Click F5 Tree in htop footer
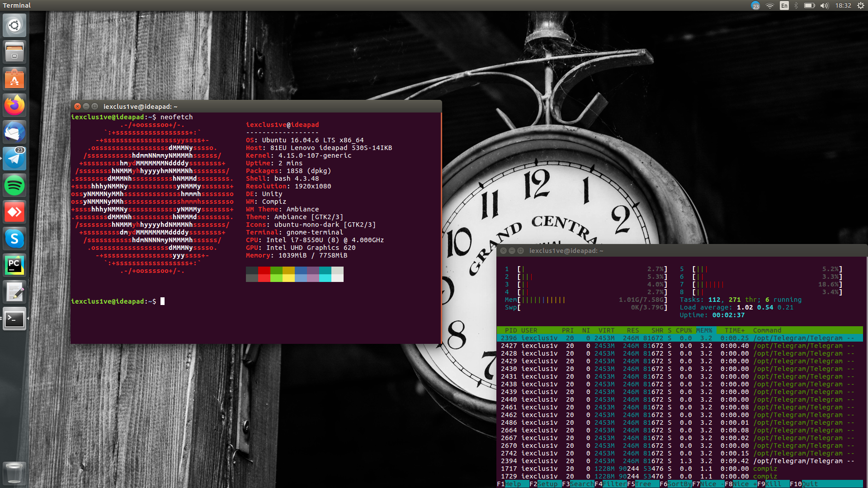 (x=643, y=484)
